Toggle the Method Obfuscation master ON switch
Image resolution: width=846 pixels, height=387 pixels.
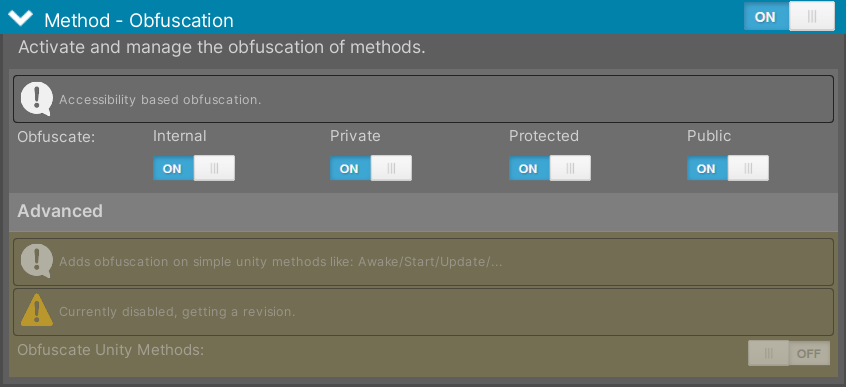[789, 17]
